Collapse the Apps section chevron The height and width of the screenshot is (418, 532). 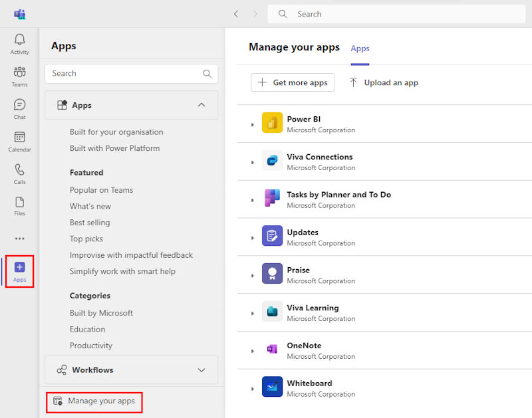[202, 105]
